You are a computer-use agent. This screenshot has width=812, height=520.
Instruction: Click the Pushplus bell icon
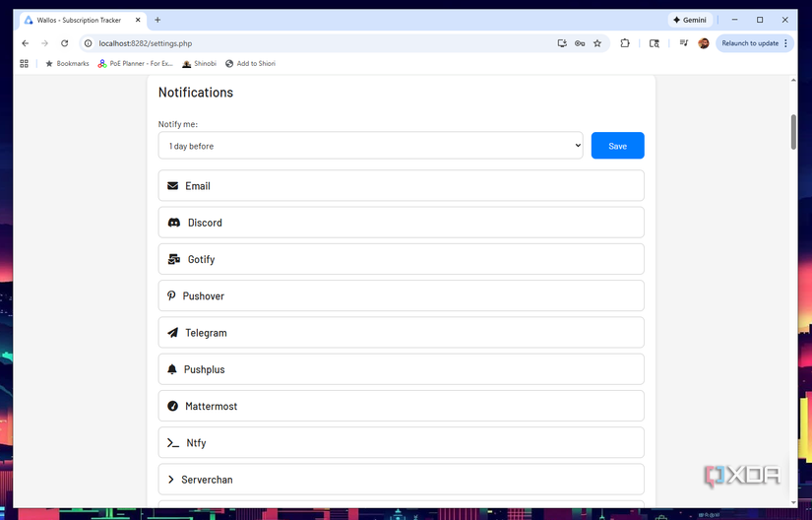172,368
